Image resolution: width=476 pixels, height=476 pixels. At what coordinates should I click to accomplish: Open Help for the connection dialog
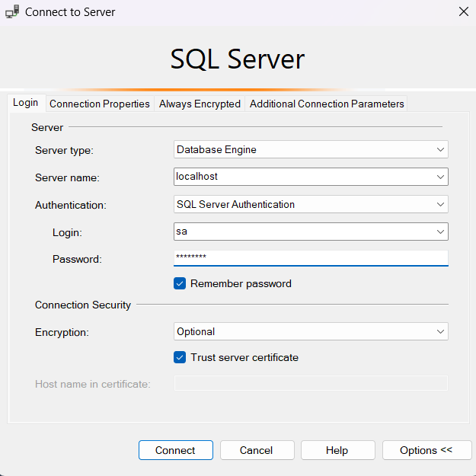pos(338,450)
